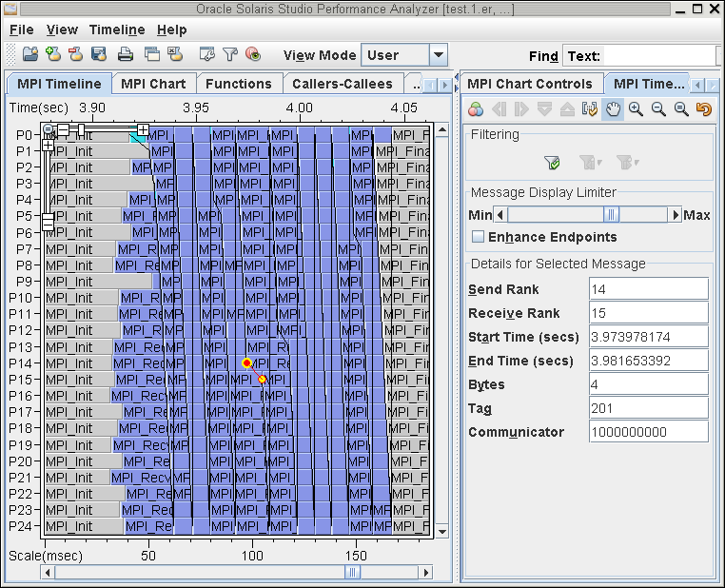Click the vertical zoom minus button near P6
The height and width of the screenshot is (588, 725).
49,225
